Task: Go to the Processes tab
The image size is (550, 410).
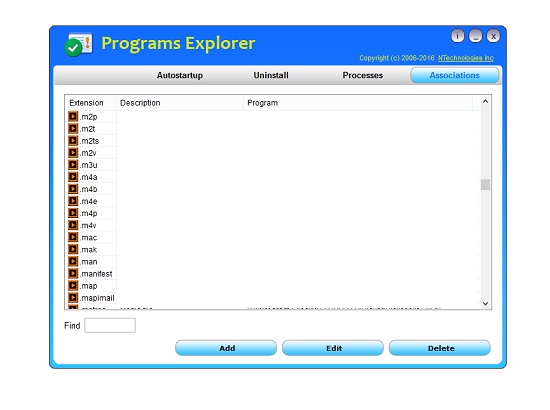Action: tap(362, 75)
